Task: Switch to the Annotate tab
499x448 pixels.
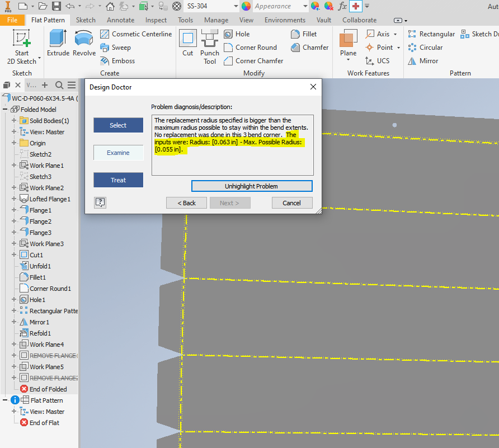Action: pyautogui.click(x=120, y=20)
